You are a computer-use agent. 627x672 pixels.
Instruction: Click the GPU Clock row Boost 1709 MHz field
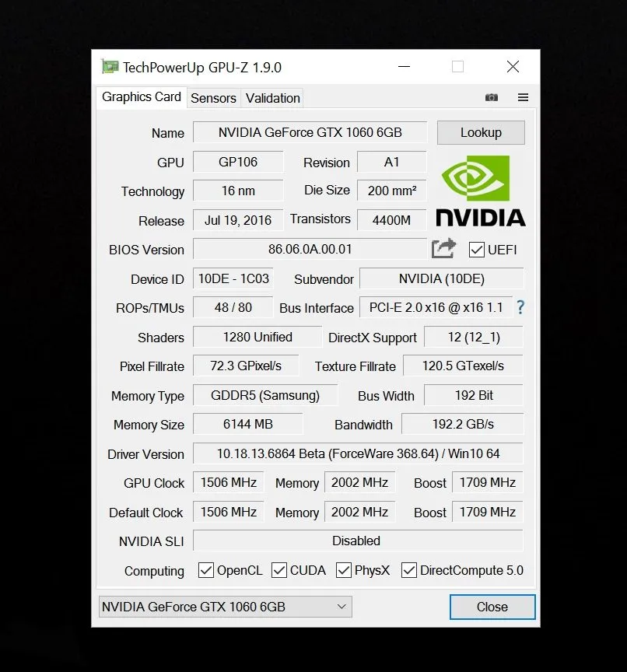click(488, 482)
